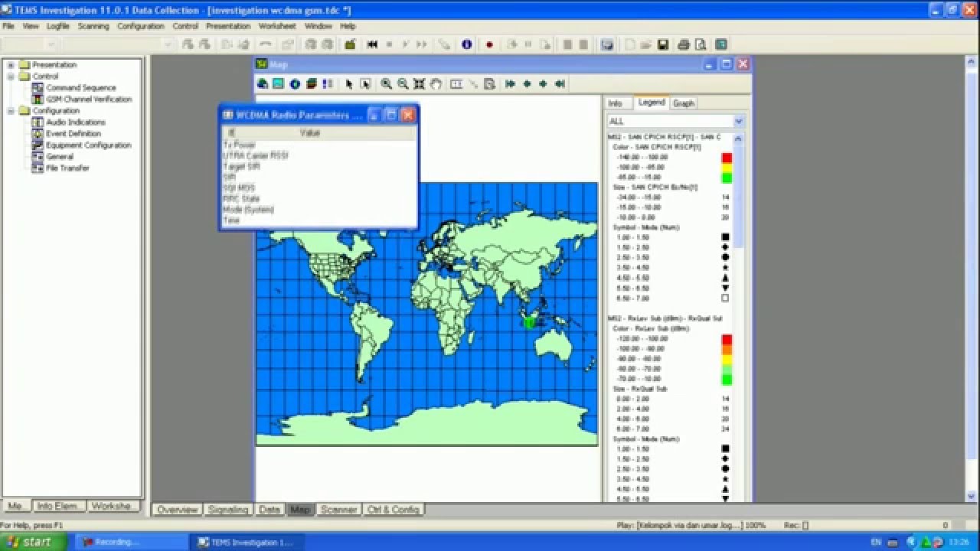The image size is (980, 551).
Task: Click the ruler icon on Map toolbar
Action: [x=456, y=84]
